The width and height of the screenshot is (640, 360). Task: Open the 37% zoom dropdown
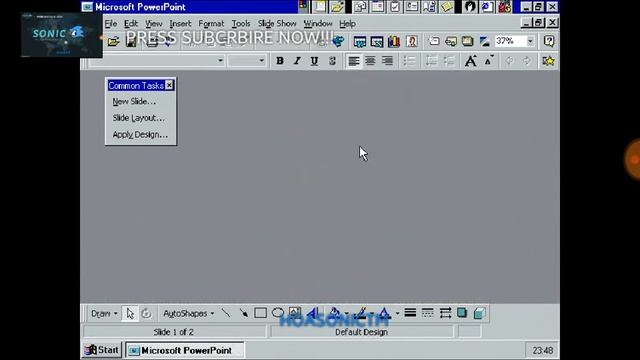pos(530,41)
